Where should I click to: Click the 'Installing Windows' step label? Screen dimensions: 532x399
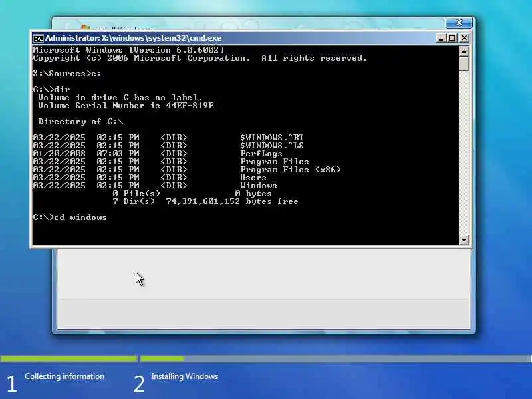coord(185,376)
